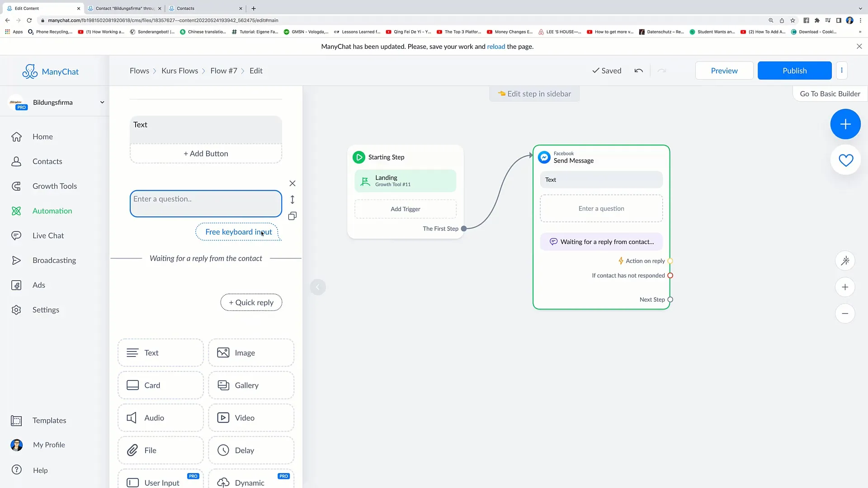Image resolution: width=868 pixels, height=488 pixels.
Task: Click the Automation sidebar icon
Action: (x=17, y=210)
